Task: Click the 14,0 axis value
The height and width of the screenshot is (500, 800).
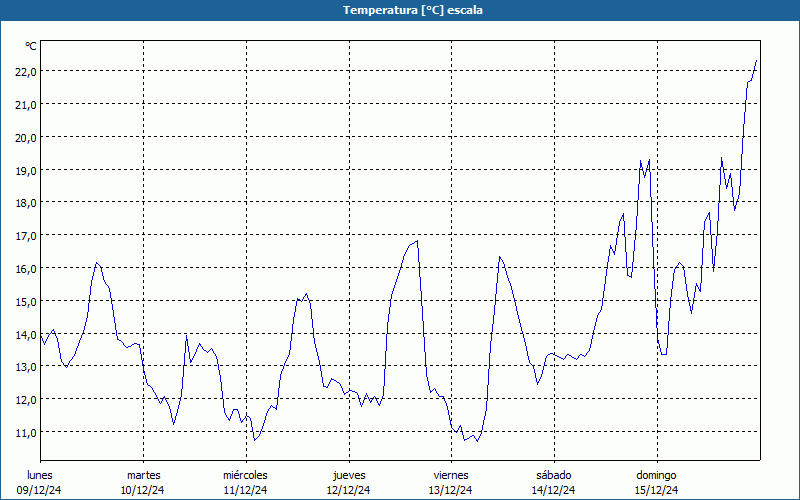Action: tap(26, 335)
